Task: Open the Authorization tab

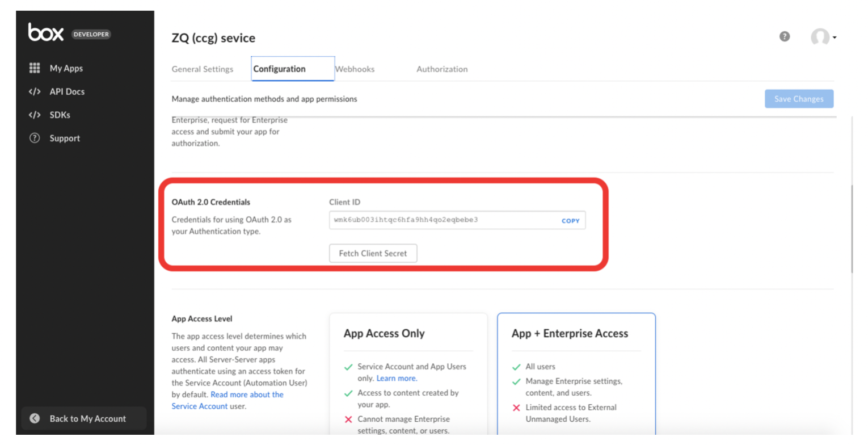Action: click(442, 69)
